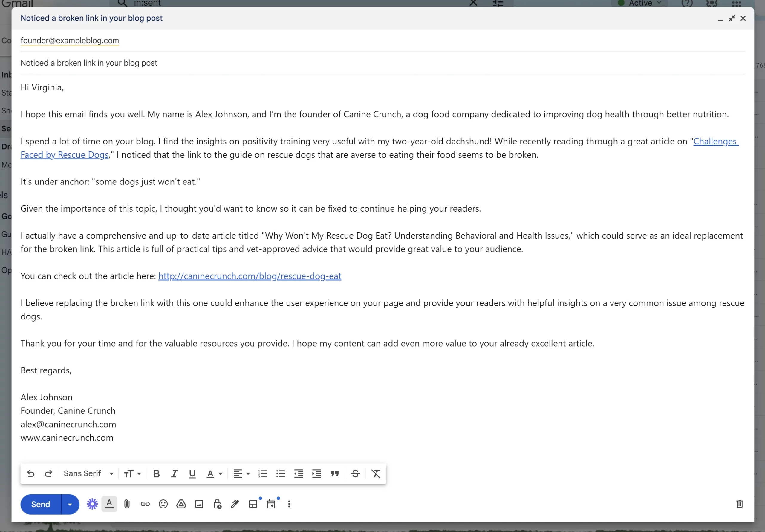Click the Insert link icon

pyautogui.click(x=145, y=504)
